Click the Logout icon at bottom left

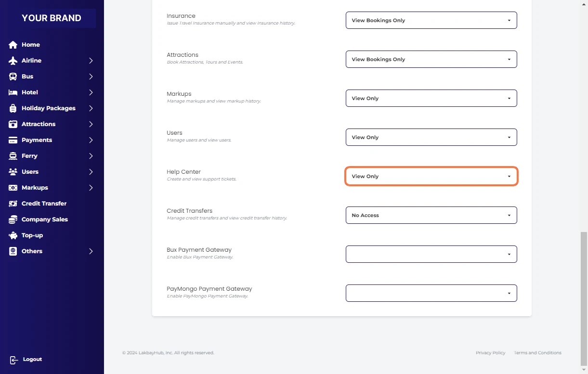(14, 360)
